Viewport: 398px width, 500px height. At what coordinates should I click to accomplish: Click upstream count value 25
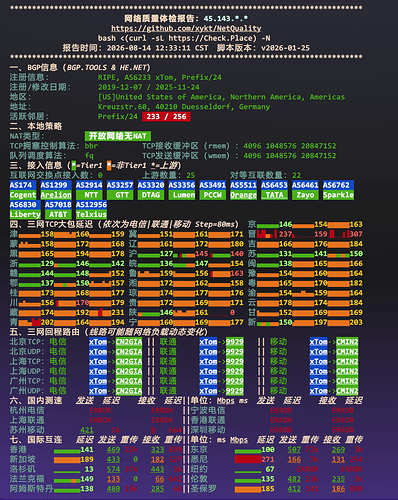pos(191,175)
